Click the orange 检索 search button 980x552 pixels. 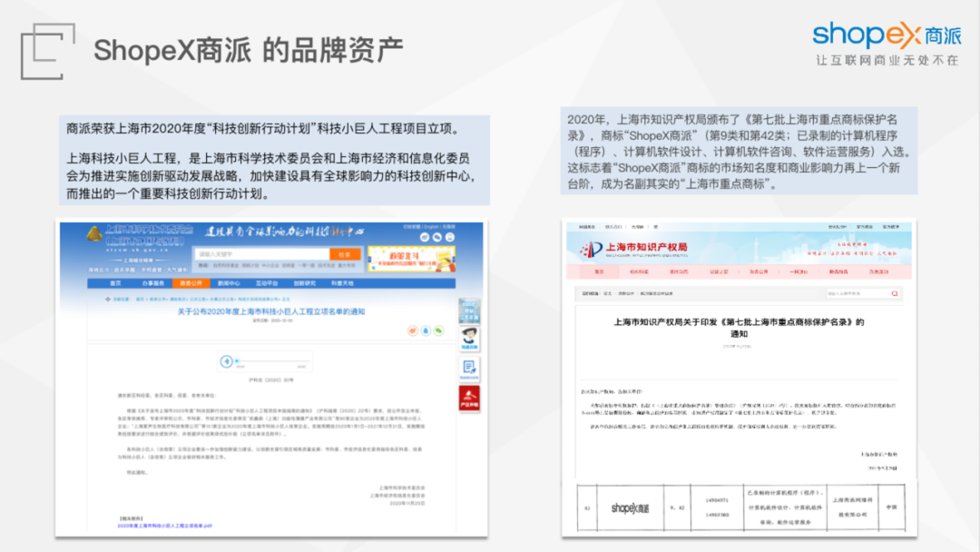(345, 254)
